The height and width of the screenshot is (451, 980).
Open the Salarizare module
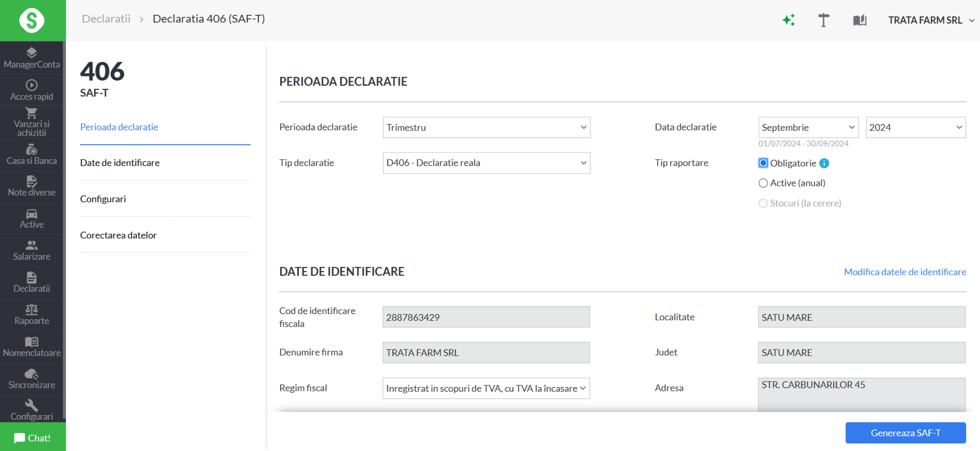[32, 250]
